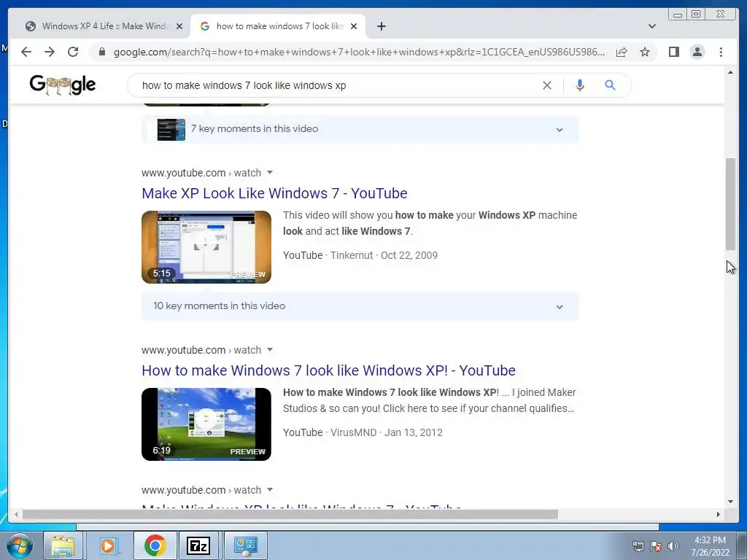The image size is (747, 560).
Task: Open 'How to make Windows 7 look like Windows XP!' link
Action: 329,370
